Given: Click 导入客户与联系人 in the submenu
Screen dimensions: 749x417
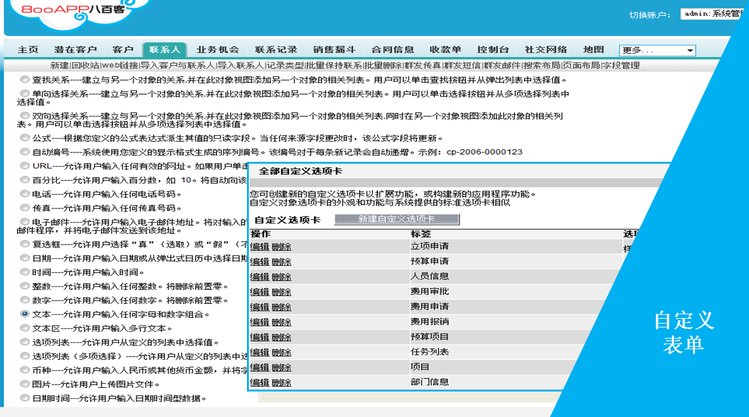Looking at the screenshot, I should click(x=177, y=65).
